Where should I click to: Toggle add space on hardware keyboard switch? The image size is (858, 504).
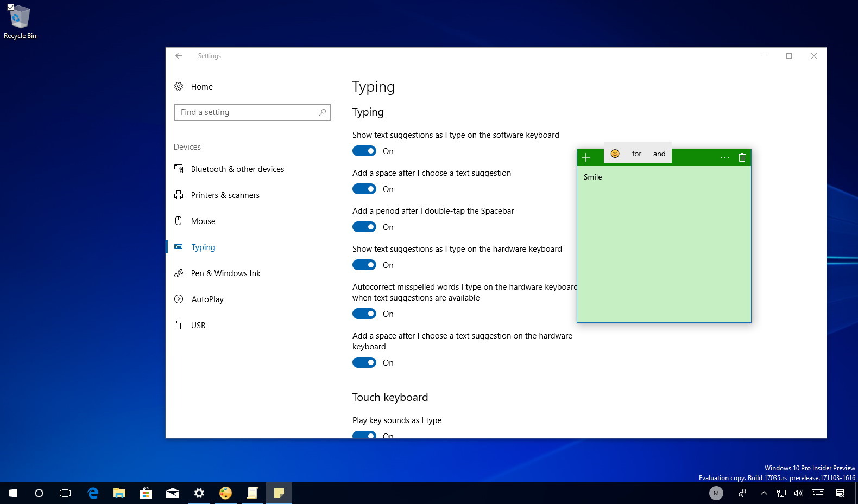coord(364,362)
